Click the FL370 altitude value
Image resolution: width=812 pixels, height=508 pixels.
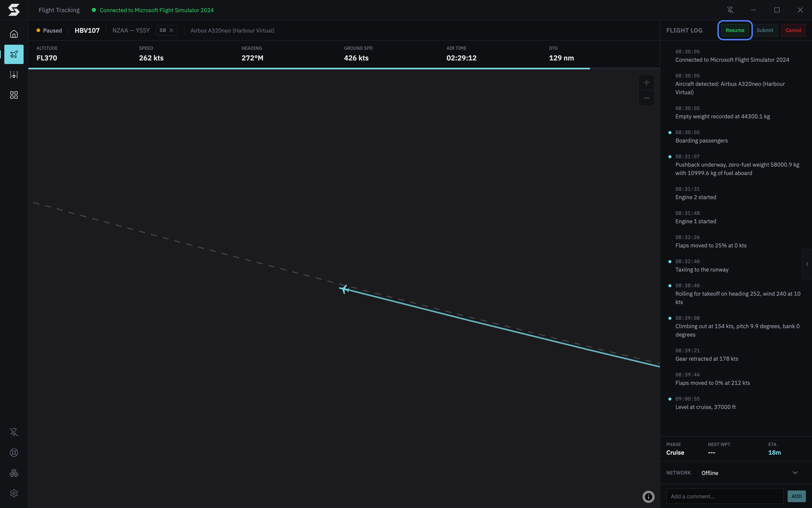(x=47, y=58)
